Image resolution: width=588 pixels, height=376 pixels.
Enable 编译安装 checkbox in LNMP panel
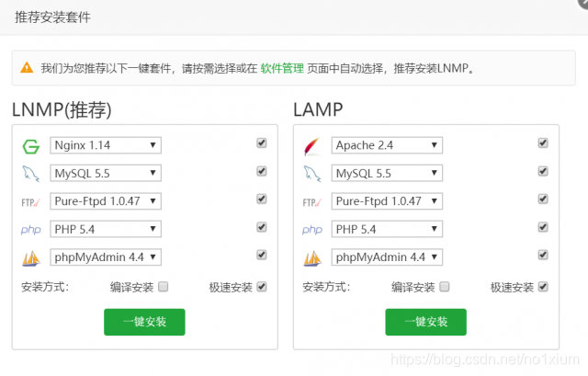click(x=164, y=287)
